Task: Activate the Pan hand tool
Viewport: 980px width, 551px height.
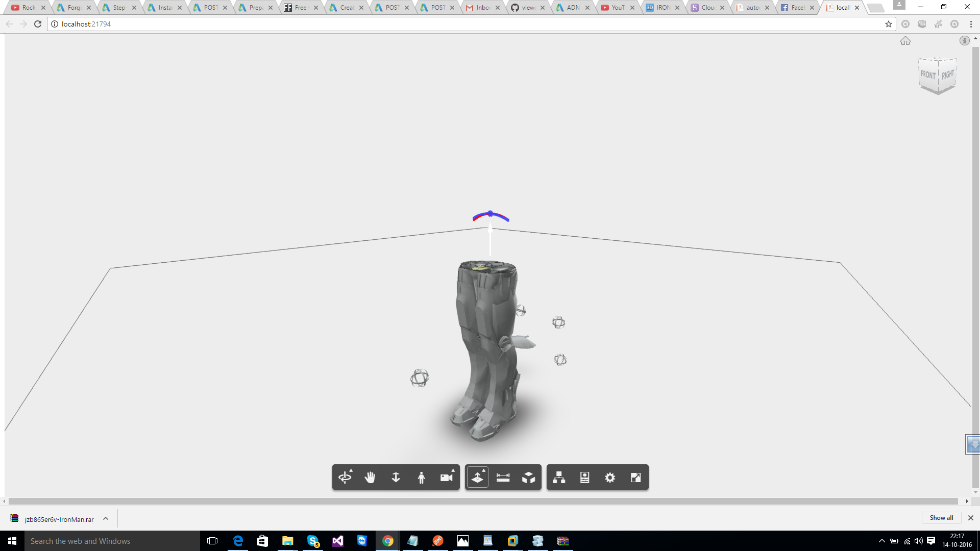Action: (x=370, y=478)
